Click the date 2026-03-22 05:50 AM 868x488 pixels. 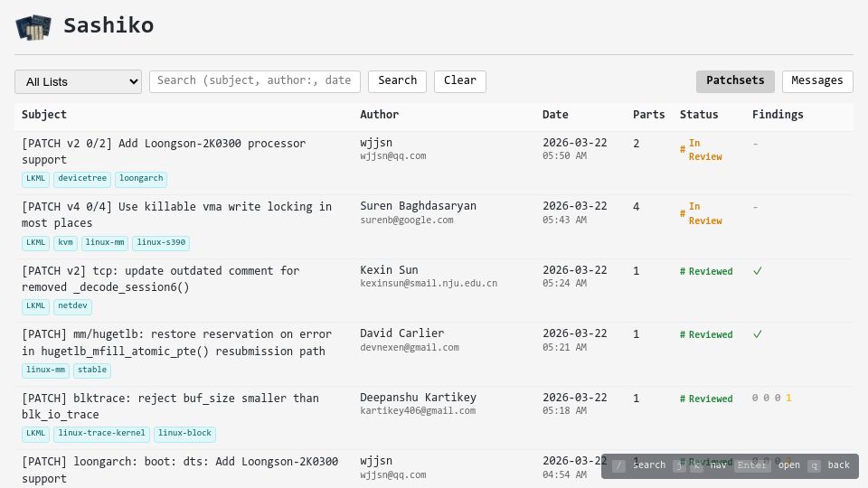pos(575,149)
